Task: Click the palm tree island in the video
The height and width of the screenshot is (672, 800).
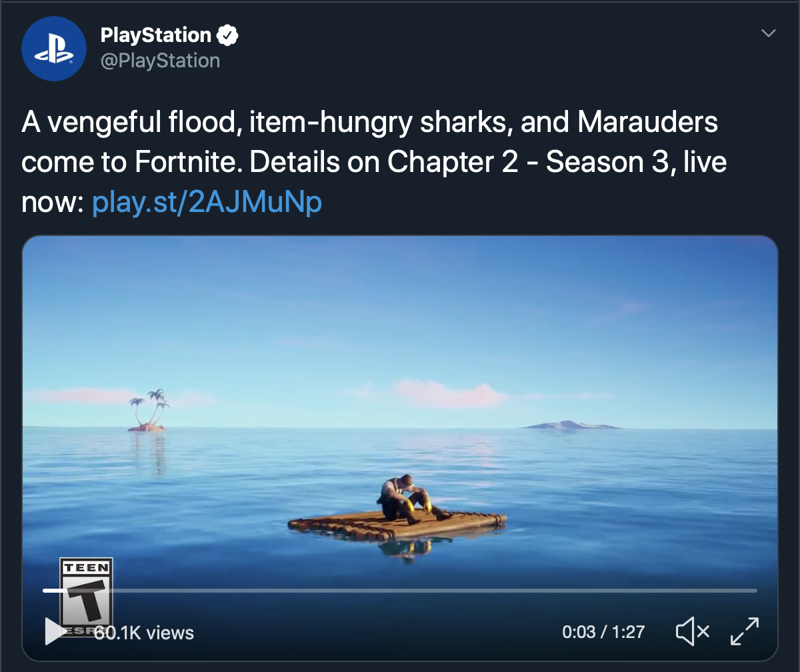Action: 149,412
